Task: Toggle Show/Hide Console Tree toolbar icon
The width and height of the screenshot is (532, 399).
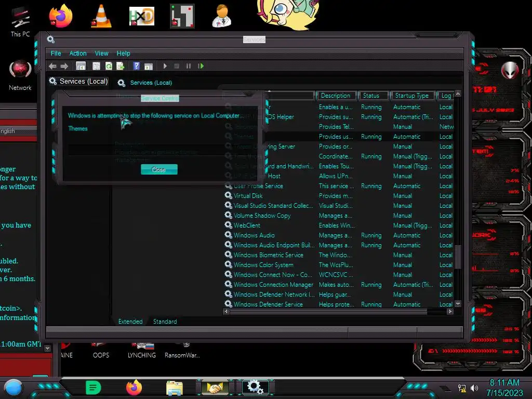Action: [81, 66]
